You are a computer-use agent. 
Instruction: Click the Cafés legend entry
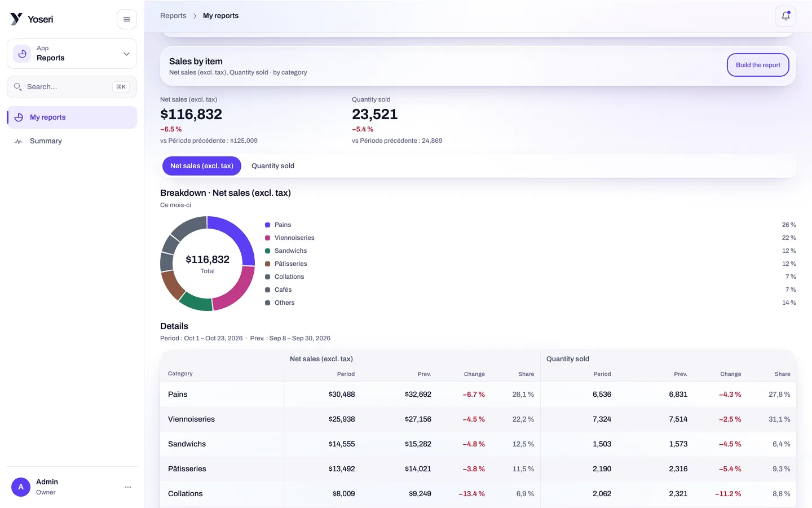(283, 290)
